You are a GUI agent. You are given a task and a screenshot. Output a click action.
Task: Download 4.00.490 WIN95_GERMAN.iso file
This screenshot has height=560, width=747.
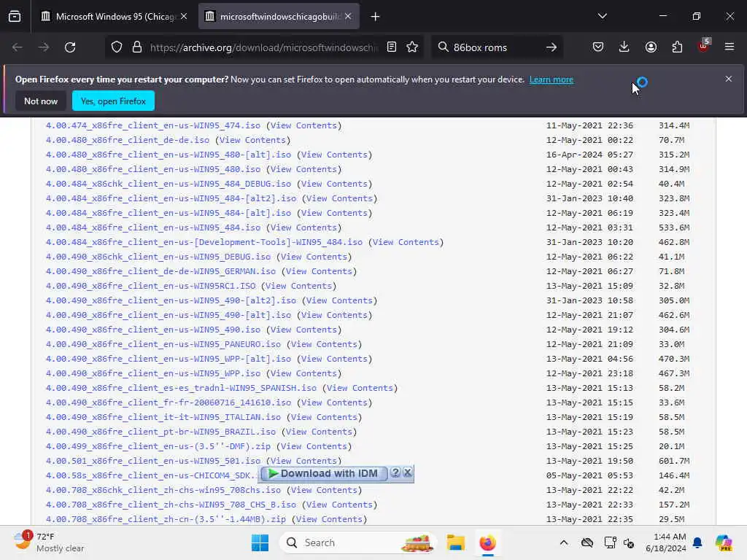(160, 271)
